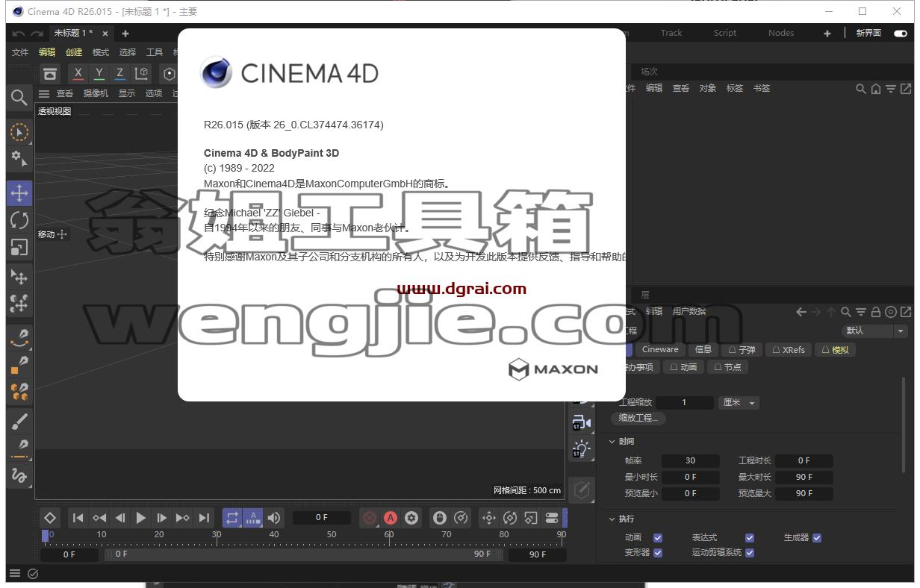Click the red autokeying A button
920x588 pixels.
391,518
